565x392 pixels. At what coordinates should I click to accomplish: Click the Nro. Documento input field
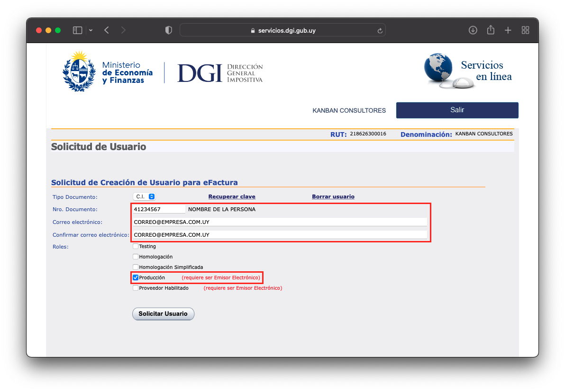[159, 209]
